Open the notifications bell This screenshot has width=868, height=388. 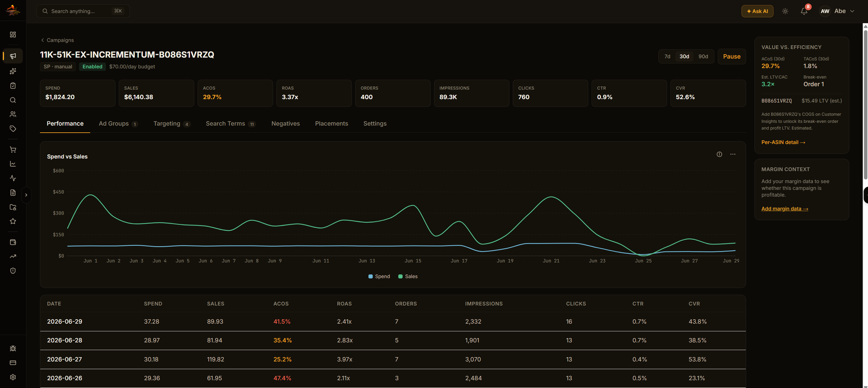point(804,11)
